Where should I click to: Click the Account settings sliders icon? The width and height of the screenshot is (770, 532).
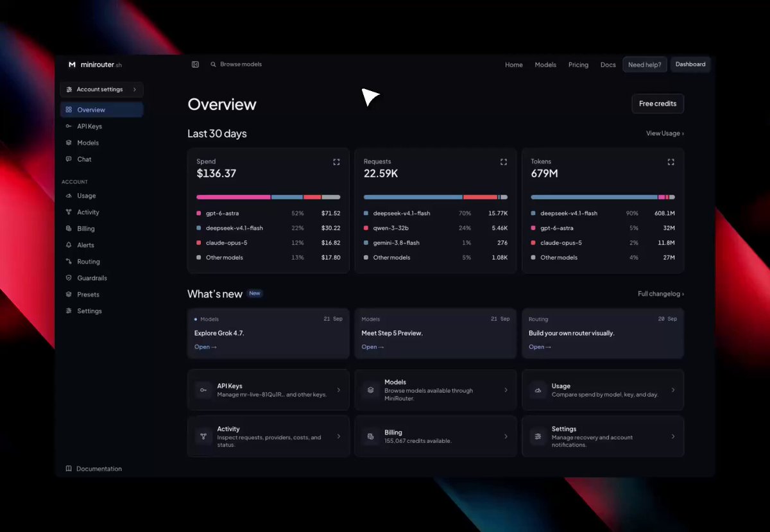pyautogui.click(x=69, y=90)
